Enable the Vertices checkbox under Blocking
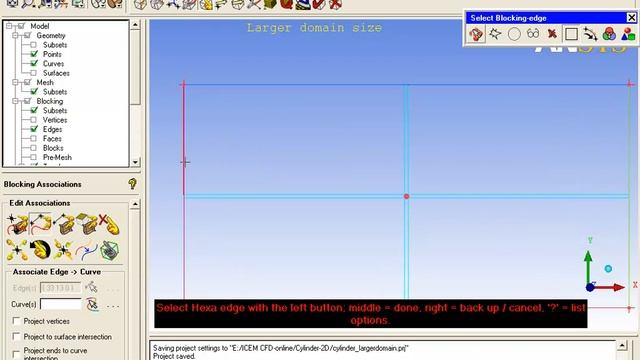The width and height of the screenshot is (640, 360). pyautogui.click(x=33, y=120)
